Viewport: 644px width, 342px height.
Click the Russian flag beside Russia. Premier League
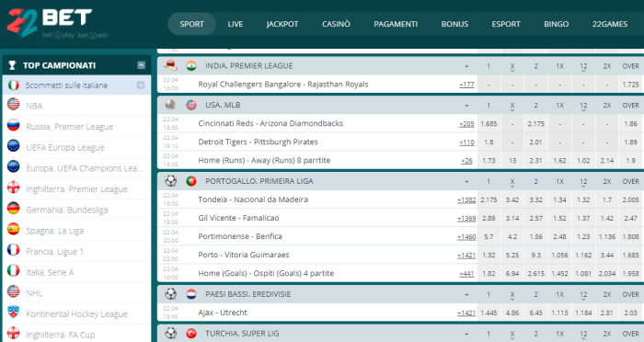(14, 125)
